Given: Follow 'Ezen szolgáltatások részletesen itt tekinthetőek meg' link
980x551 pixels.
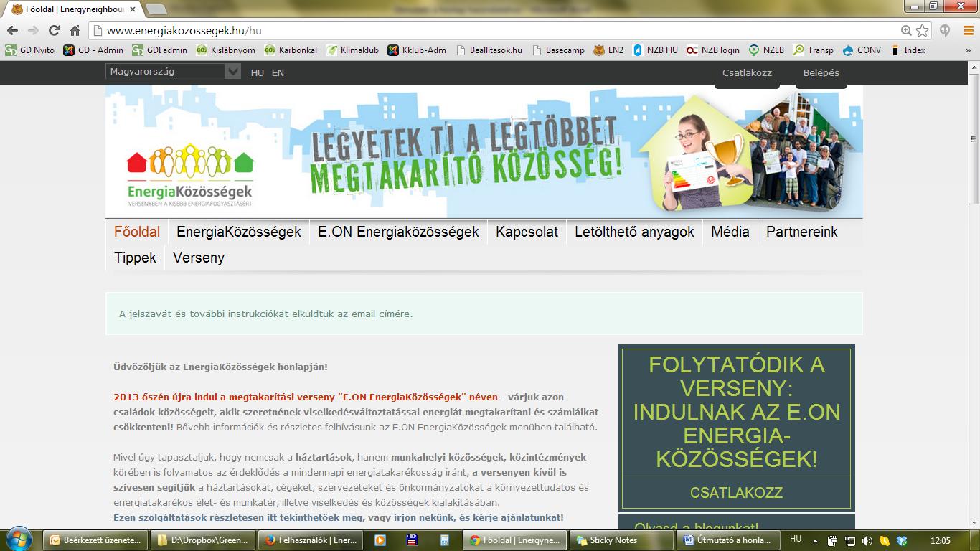Looking at the screenshot, I should coord(238,517).
